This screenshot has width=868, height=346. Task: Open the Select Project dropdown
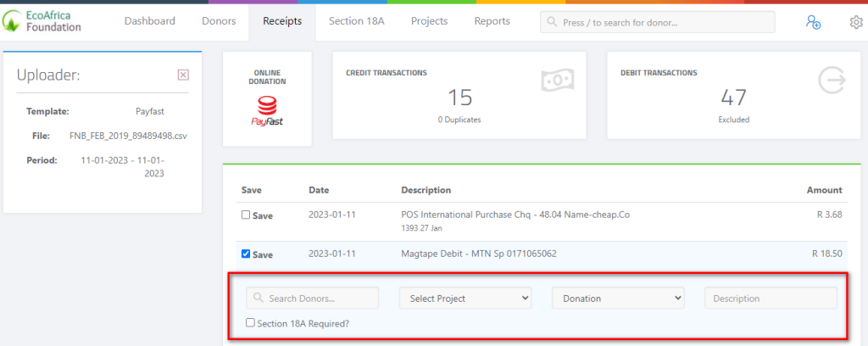click(x=465, y=298)
